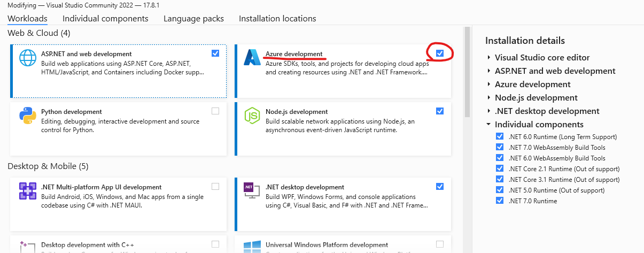Expand Node.js development installation details
The width and height of the screenshot is (644, 253).
(488, 97)
